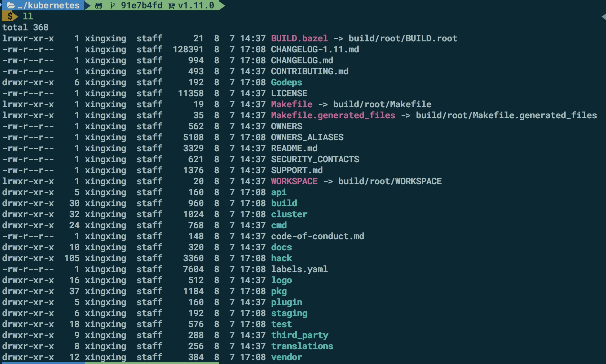
Task: Click the dollar sign prompt symbol
Action: tap(10, 16)
